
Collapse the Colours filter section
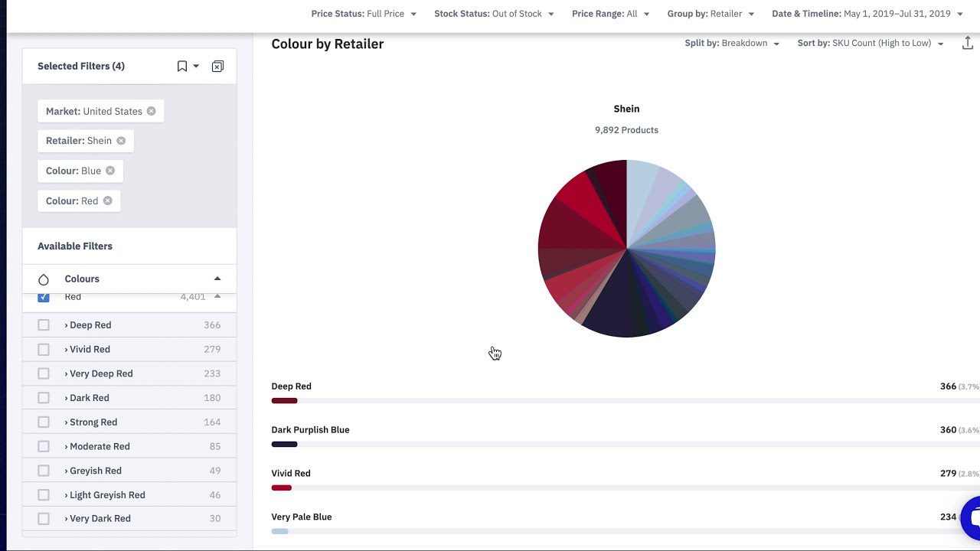pos(217,279)
